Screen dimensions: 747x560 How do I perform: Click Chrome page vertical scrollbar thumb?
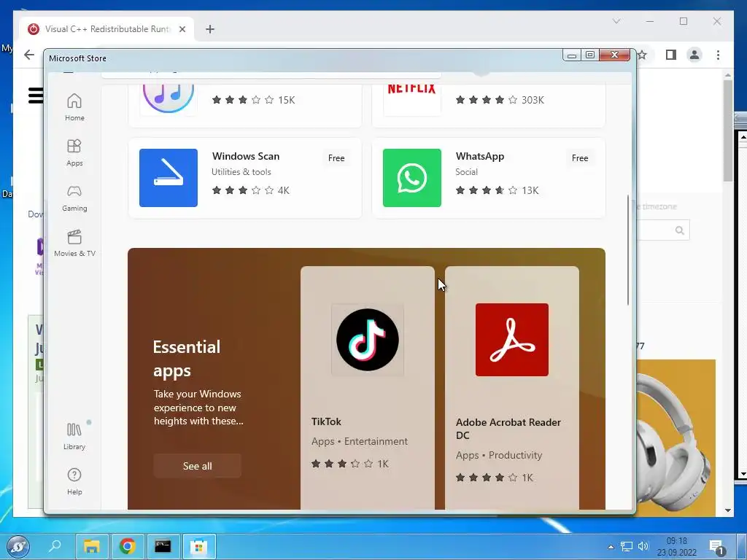tap(727, 131)
